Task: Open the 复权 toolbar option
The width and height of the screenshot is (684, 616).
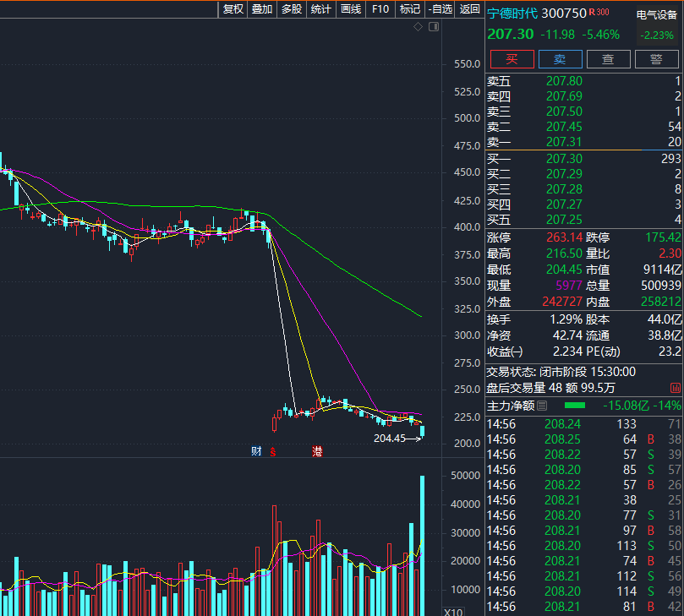Action: (x=233, y=9)
